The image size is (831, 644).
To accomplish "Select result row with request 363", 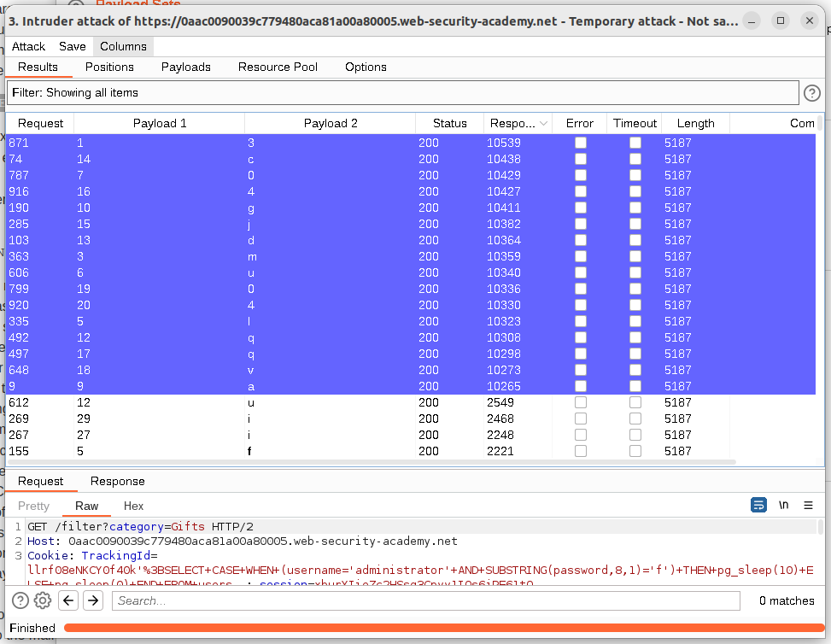I will 411,256.
